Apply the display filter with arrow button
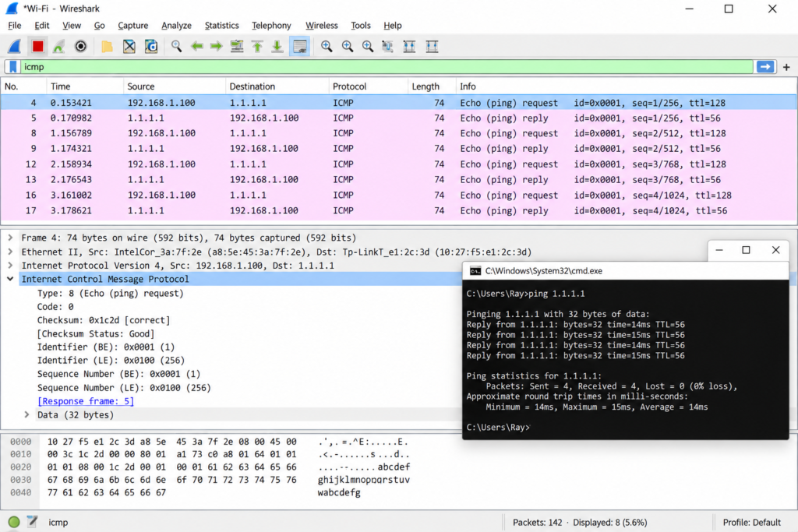Image resolution: width=798 pixels, height=532 pixels. 765,67
